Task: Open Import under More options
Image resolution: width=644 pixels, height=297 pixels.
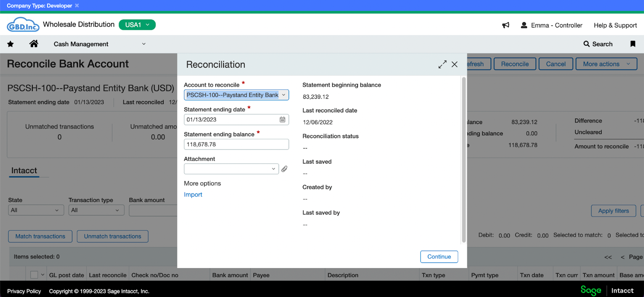Action: click(193, 194)
